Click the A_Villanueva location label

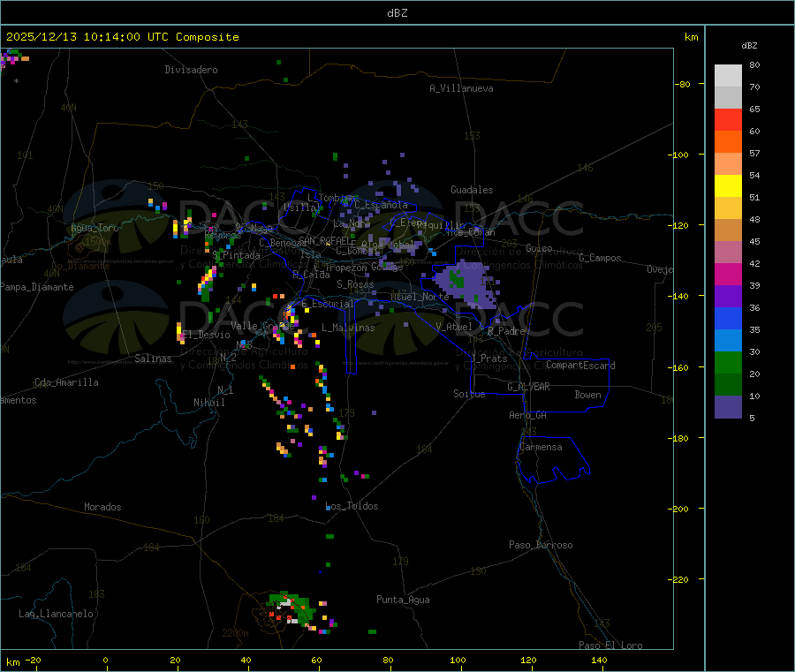click(x=461, y=88)
